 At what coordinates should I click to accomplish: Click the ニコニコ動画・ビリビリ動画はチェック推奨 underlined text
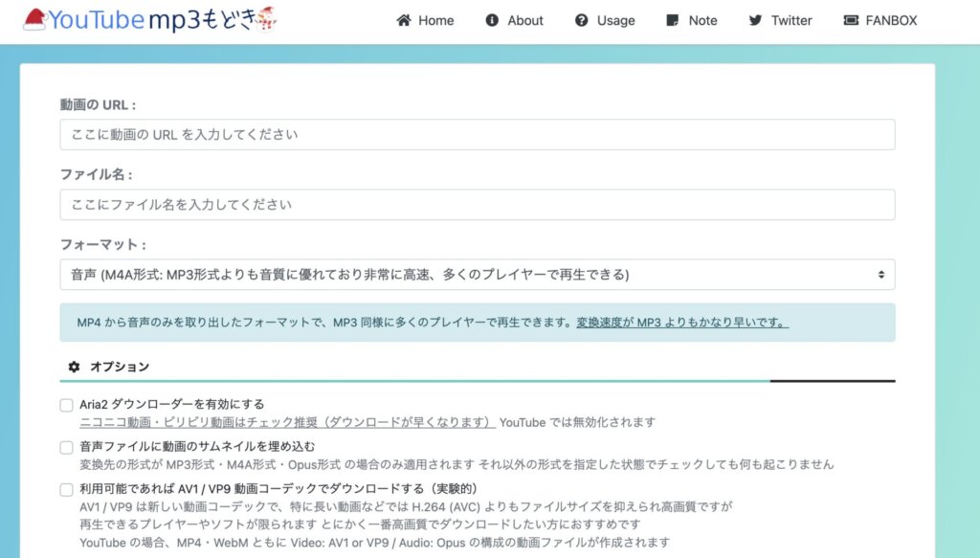coord(287,422)
